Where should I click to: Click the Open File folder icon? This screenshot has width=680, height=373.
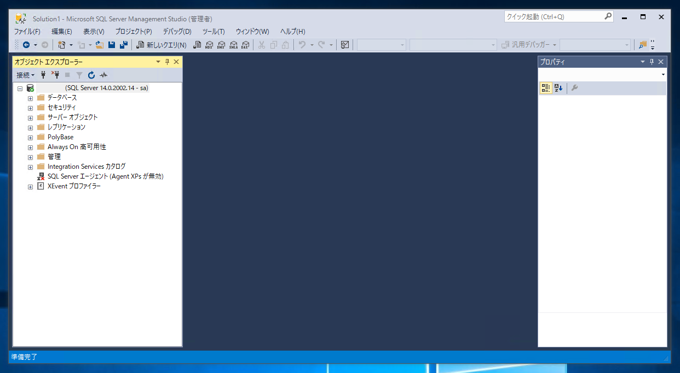[99, 45]
